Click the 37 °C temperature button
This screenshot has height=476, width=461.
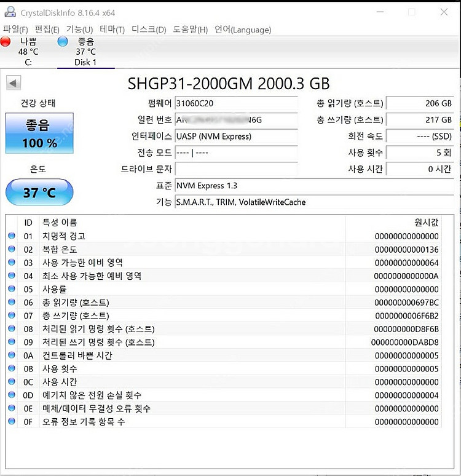(x=39, y=192)
